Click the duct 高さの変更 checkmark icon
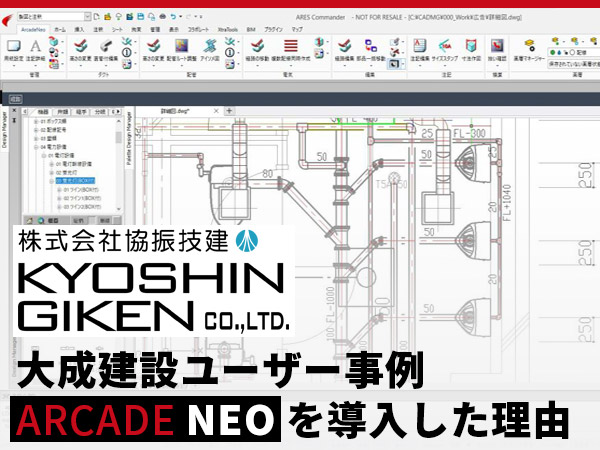 tap(80, 47)
